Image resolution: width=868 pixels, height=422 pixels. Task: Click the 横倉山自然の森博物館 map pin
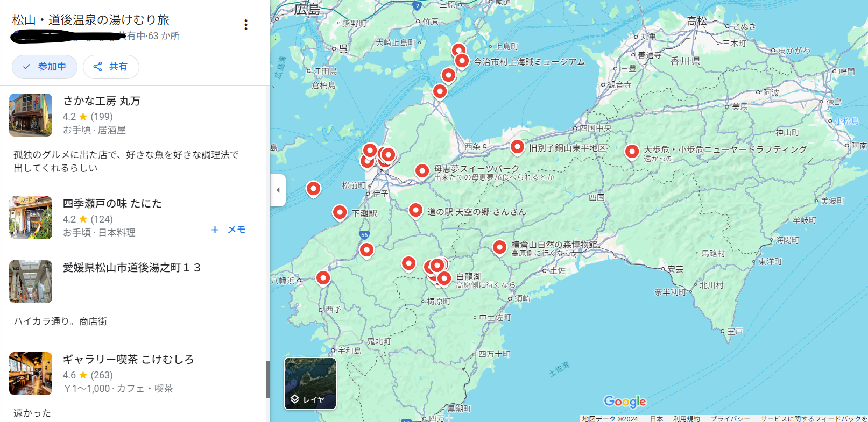coord(500,248)
